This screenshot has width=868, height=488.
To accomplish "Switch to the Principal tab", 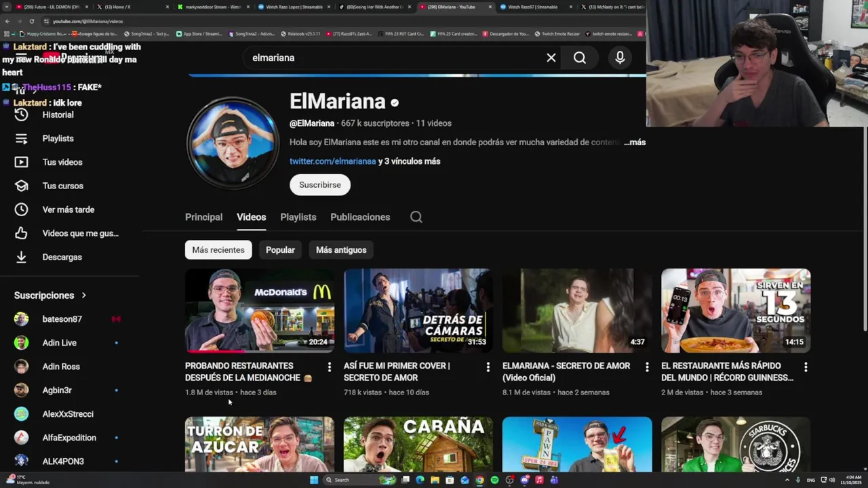I will [x=203, y=217].
